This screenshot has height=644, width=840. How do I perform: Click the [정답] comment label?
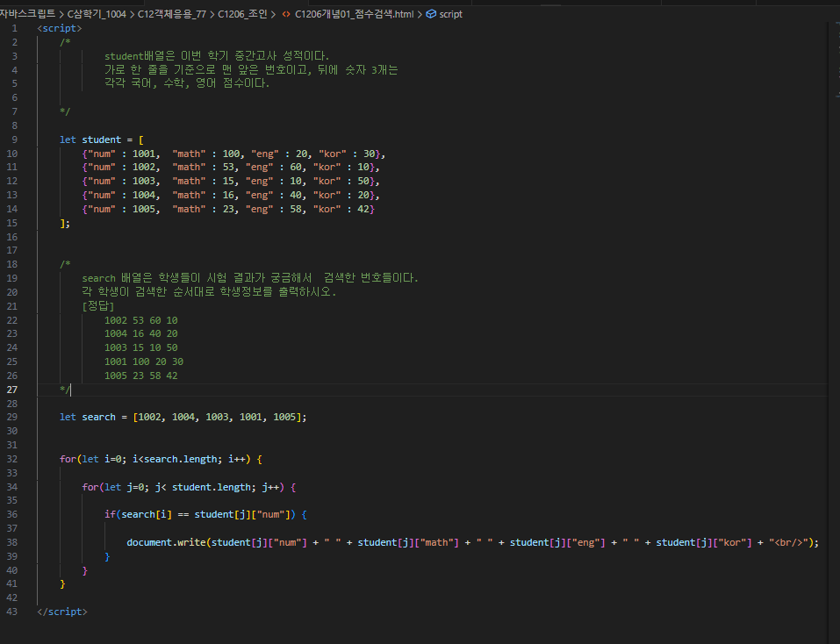click(98, 306)
